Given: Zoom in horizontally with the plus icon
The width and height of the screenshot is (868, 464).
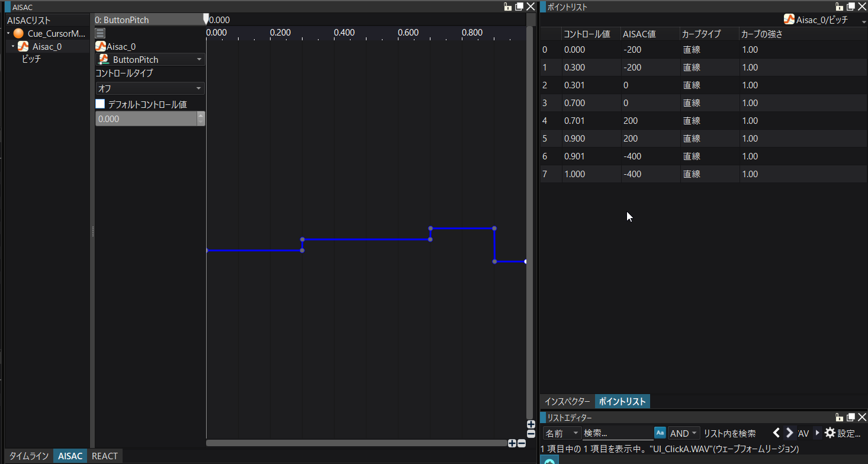Looking at the screenshot, I should [x=512, y=443].
